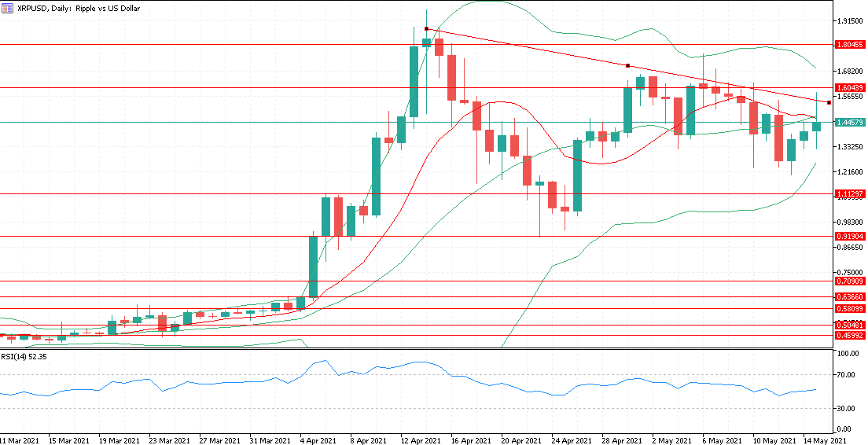This screenshot has width=868, height=445.
Task: Click the '6 May 2021' date label
Action: (723, 440)
